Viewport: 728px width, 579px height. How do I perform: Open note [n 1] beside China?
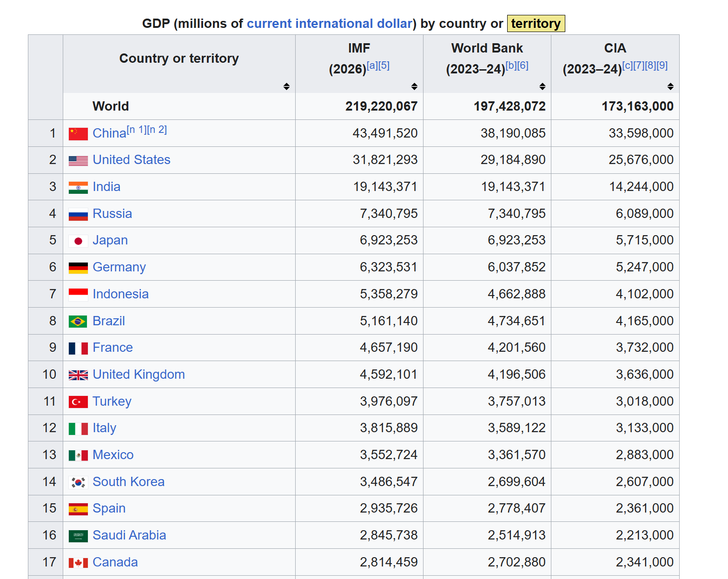click(137, 130)
